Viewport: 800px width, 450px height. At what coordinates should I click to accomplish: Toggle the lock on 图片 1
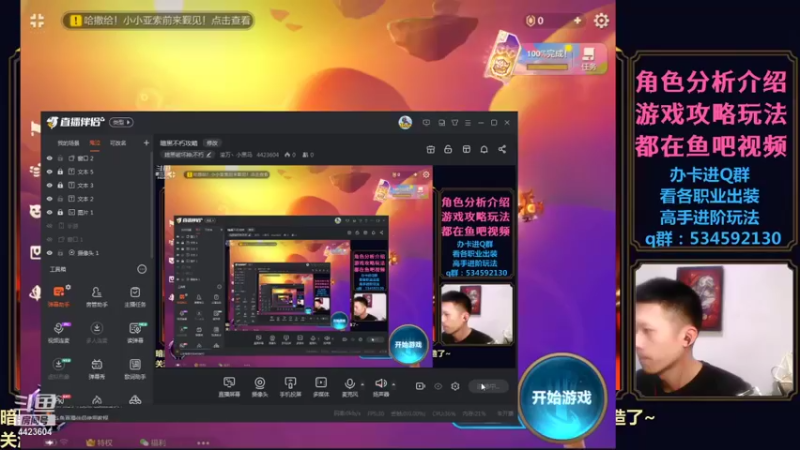pyautogui.click(x=60, y=212)
